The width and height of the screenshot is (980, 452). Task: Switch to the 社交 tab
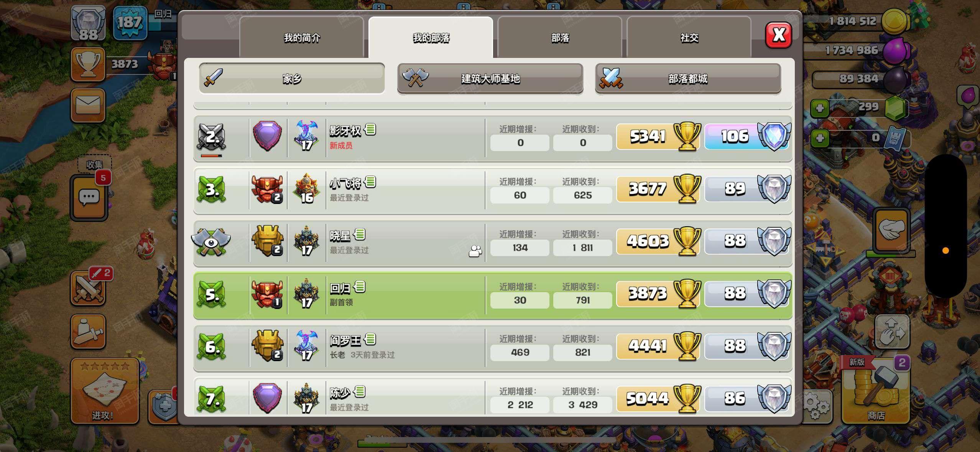pos(689,38)
